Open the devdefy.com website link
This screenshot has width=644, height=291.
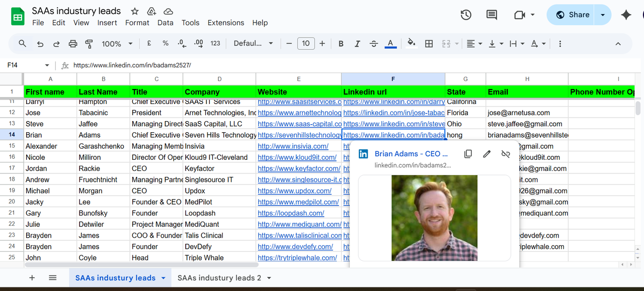point(295,247)
